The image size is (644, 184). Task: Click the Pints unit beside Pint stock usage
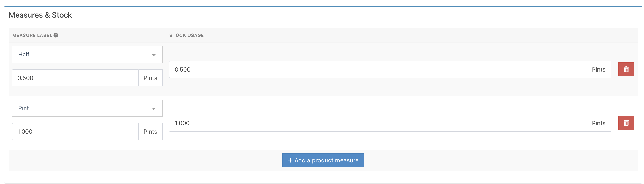[598, 123]
